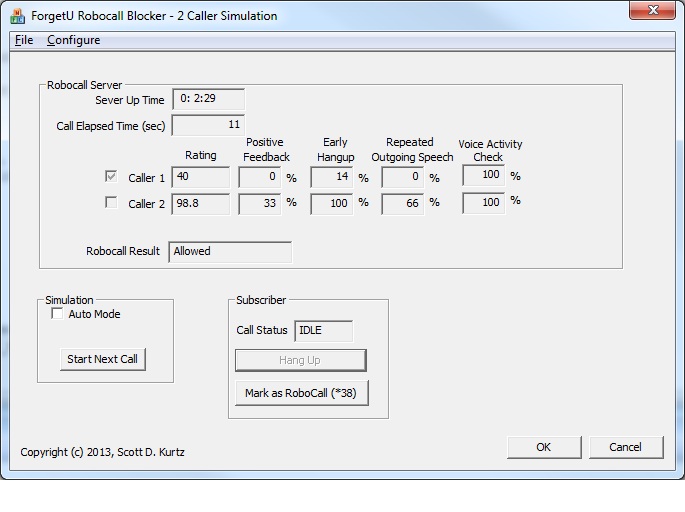
Task: Click Caller 1 Rating field showing 40
Action: point(201,177)
